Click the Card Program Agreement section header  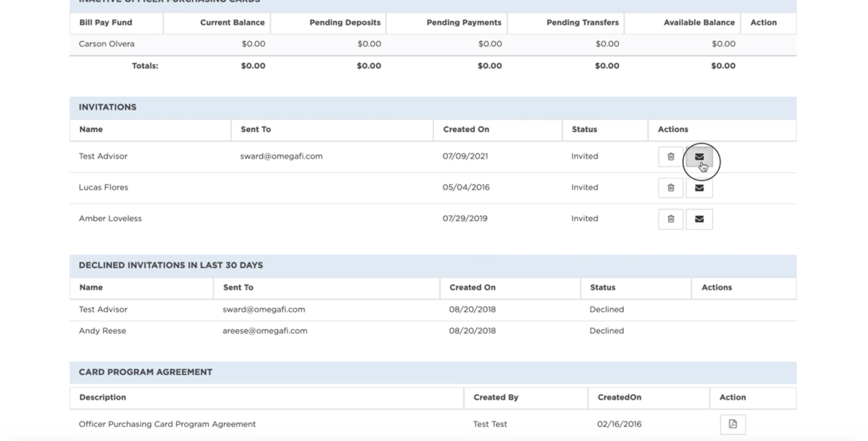pos(433,373)
